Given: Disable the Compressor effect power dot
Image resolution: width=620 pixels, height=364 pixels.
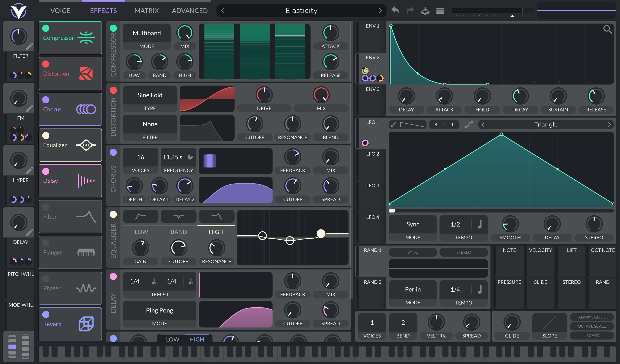Looking at the screenshot, I should (x=46, y=28).
